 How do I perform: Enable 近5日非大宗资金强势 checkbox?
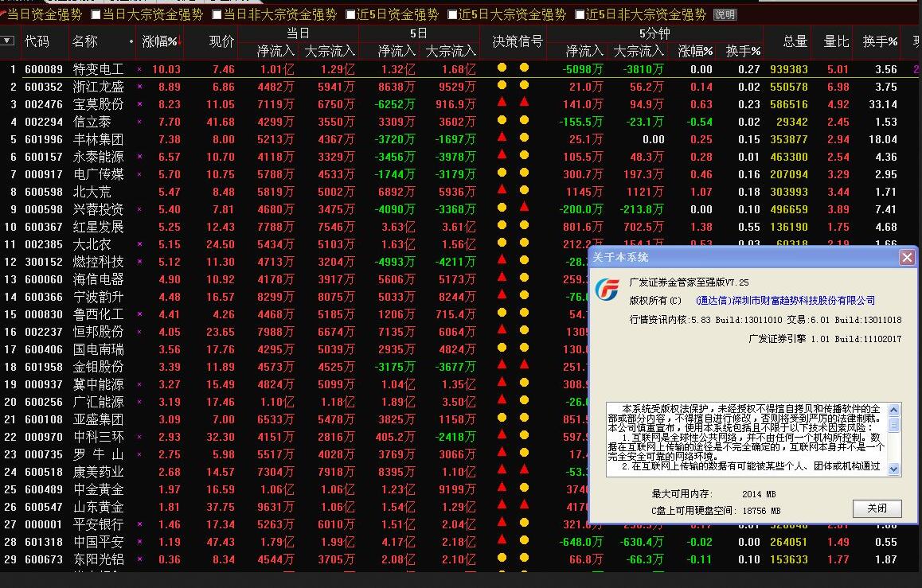pos(580,14)
